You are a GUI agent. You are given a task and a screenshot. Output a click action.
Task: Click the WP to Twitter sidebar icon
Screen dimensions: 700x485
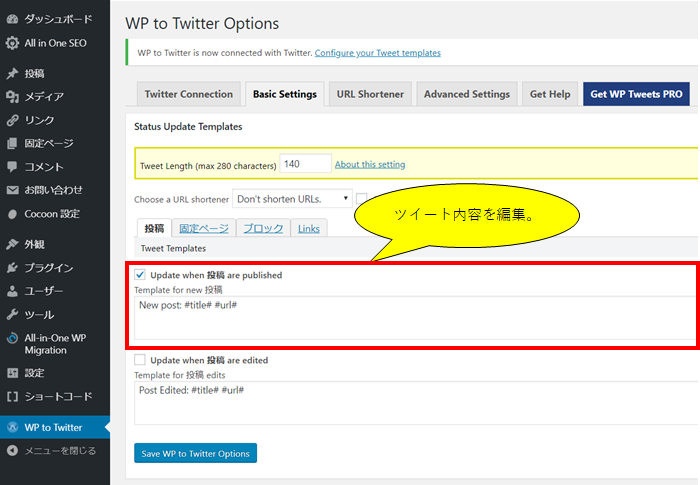point(12,427)
